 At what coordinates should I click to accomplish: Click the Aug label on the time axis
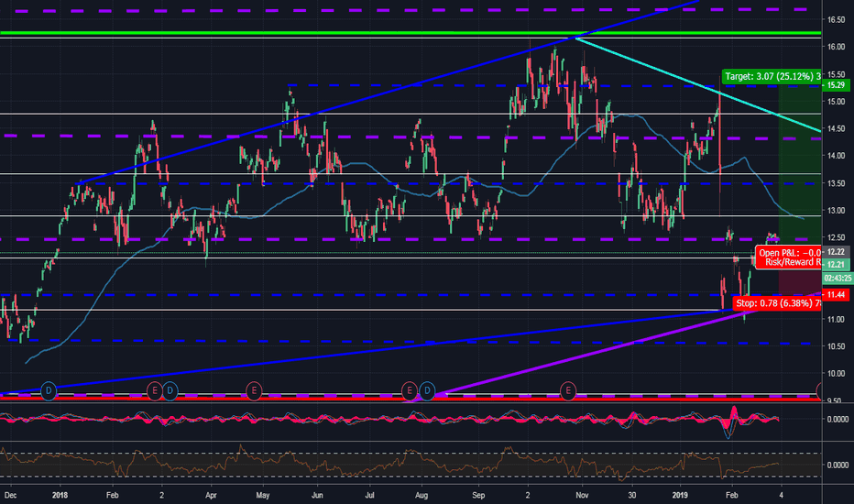422,495
